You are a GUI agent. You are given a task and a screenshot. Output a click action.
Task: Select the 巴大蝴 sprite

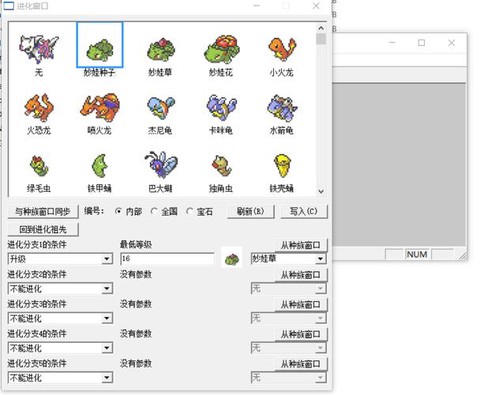point(160,166)
